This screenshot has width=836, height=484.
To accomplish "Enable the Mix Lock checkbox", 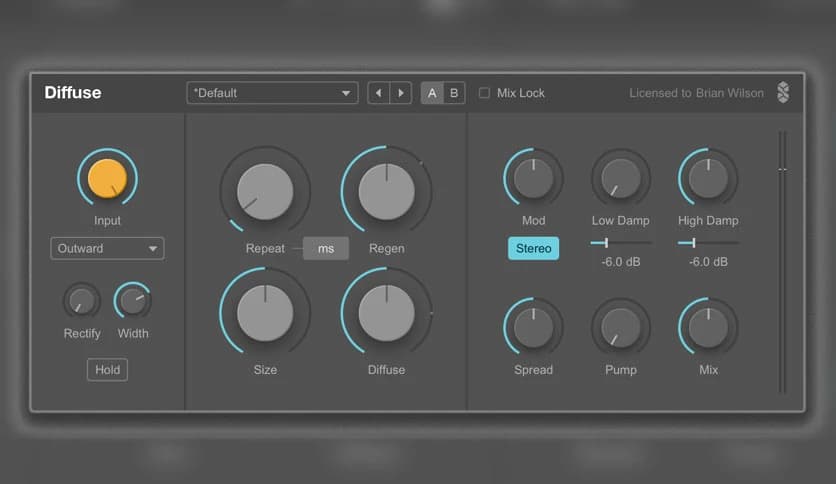I will pyautogui.click(x=484, y=93).
